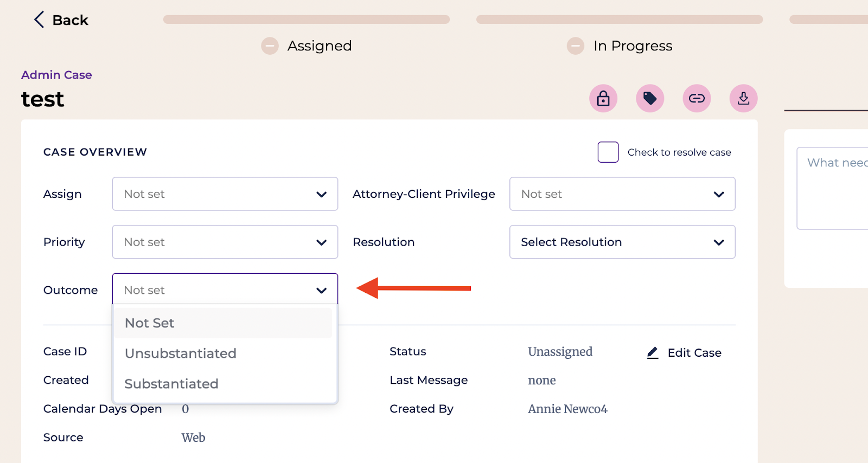Open the tag icon to manage case tags
The width and height of the screenshot is (868, 463).
click(649, 98)
